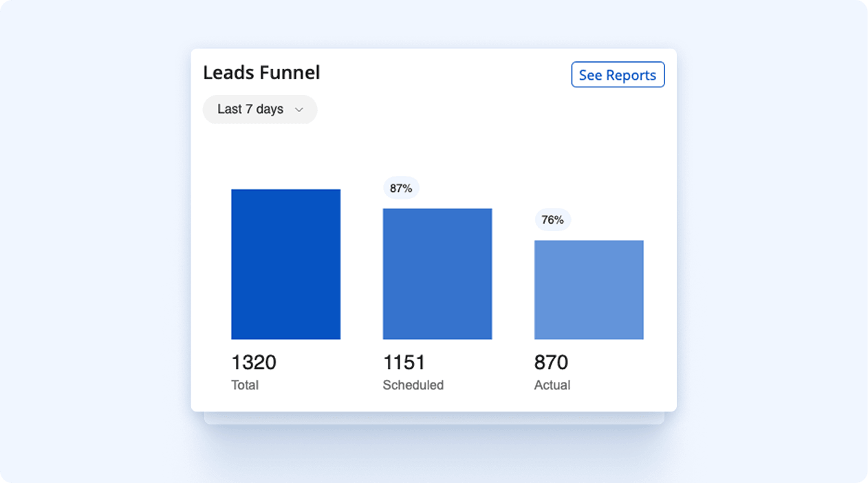The width and height of the screenshot is (868, 483).
Task: Click the Scheduled label under the chart
Action: [x=413, y=385]
